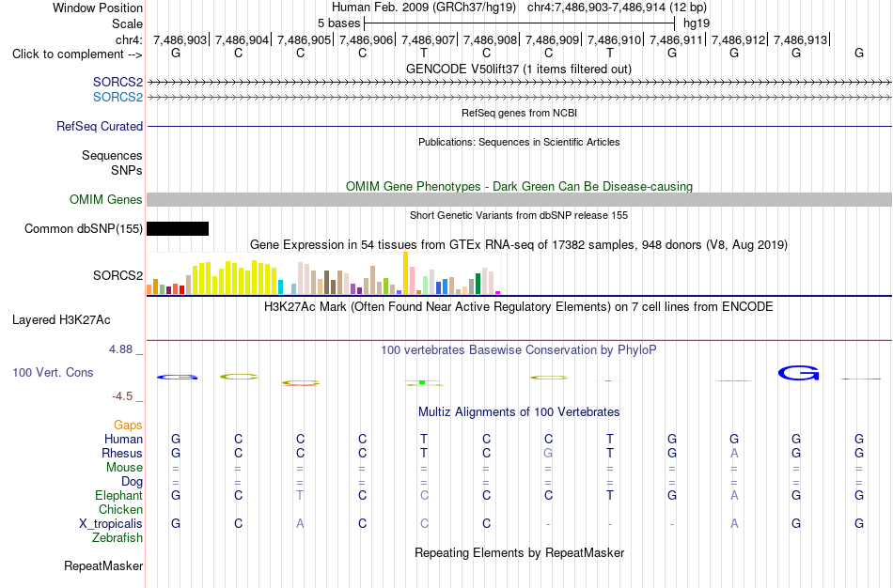Image resolution: width=893 pixels, height=588 pixels.
Task: Click the large blue G in conservation track
Action: coord(798,374)
